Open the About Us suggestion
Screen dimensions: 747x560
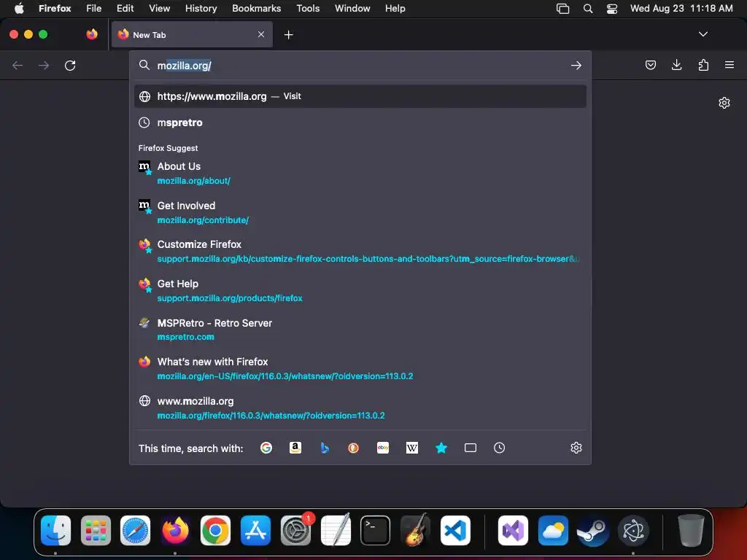[x=360, y=173]
